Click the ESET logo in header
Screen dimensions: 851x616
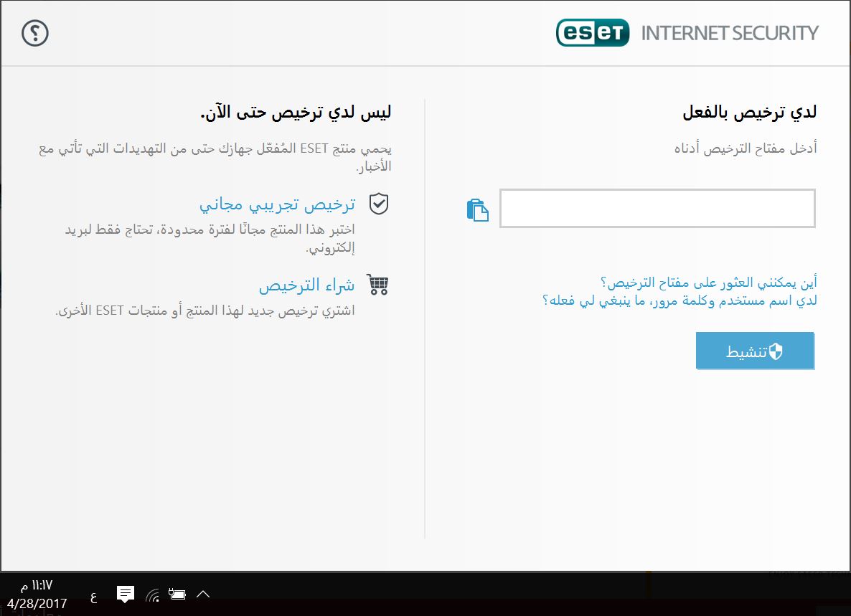click(593, 32)
